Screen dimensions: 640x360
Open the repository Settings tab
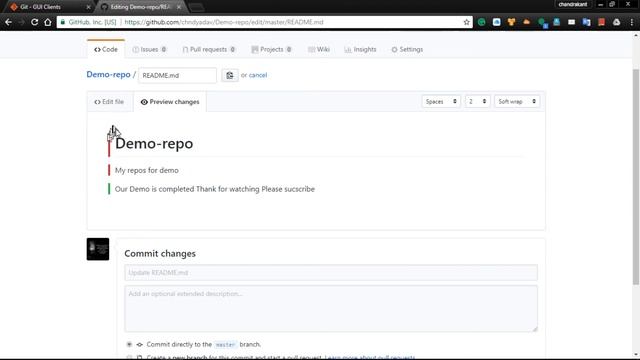407,49
